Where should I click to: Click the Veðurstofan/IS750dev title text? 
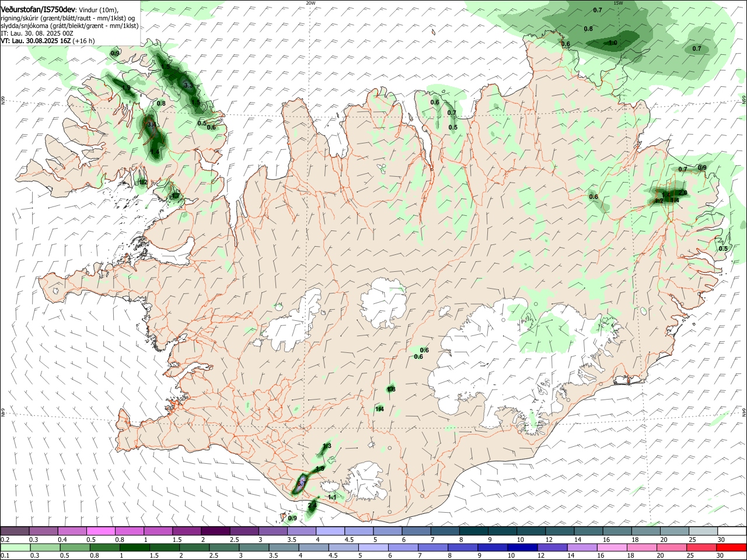coord(38,9)
